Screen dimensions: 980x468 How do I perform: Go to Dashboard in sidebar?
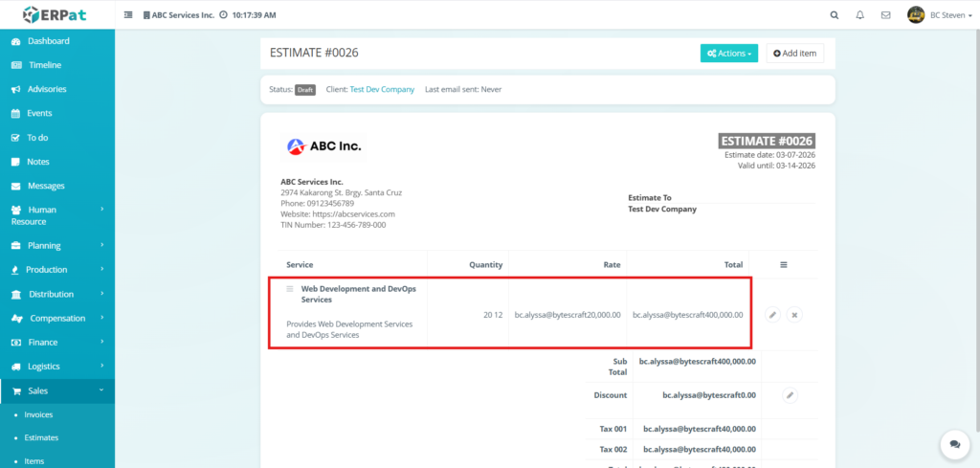pyautogui.click(x=48, y=41)
